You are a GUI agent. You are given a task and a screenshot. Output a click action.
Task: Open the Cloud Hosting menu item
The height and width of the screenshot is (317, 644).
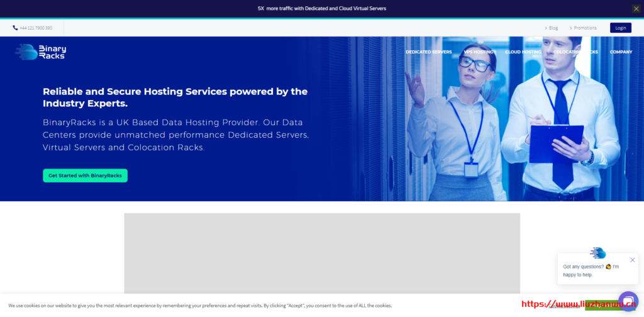point(523,52)
